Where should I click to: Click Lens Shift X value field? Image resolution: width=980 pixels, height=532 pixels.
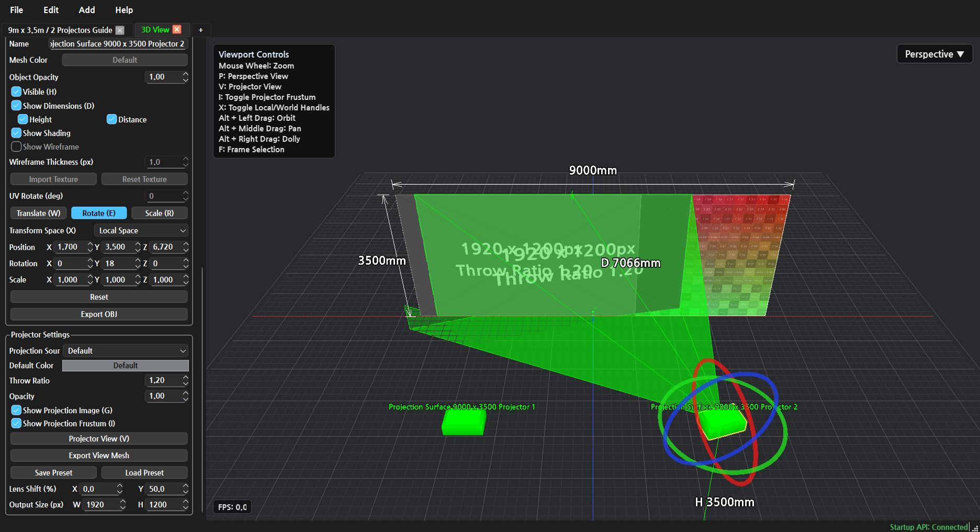98,489
